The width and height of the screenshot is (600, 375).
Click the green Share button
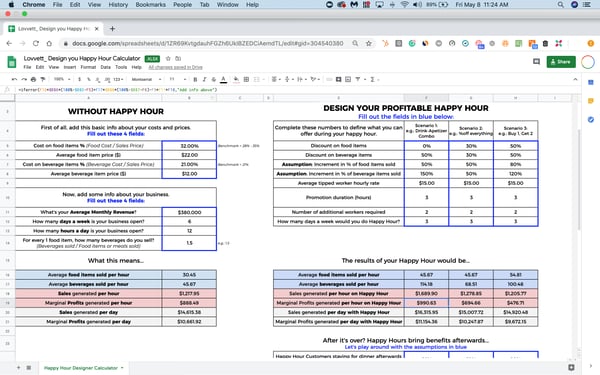(561, 62)
